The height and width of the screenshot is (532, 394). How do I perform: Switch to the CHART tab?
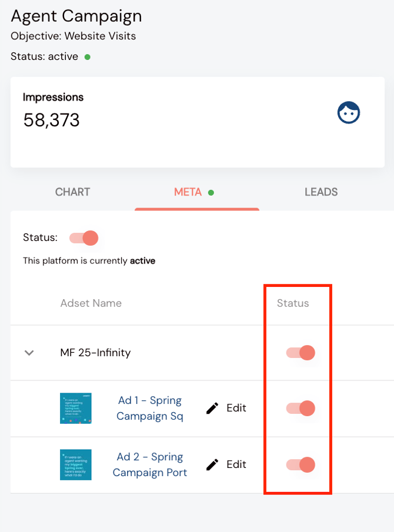pyautogui.click(x=72, y=192)
